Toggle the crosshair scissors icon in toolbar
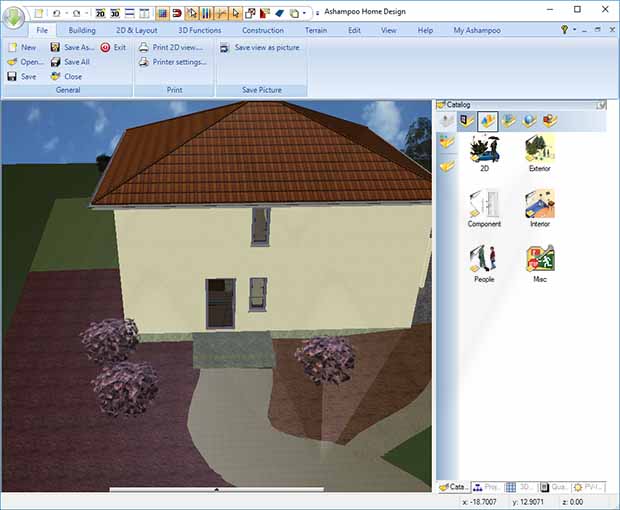The height and width of the screenshot is (510, 620). click(x=221, y=13)
